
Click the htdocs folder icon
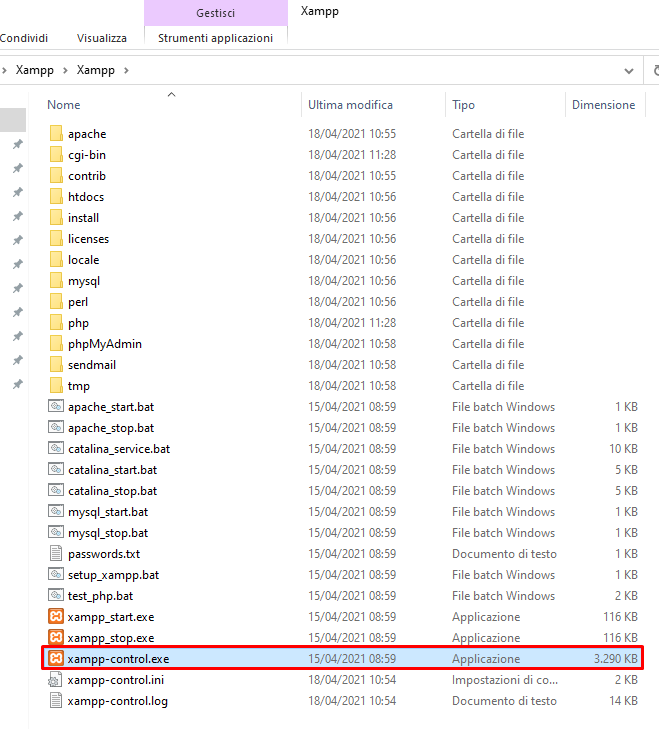pos(56,196)
